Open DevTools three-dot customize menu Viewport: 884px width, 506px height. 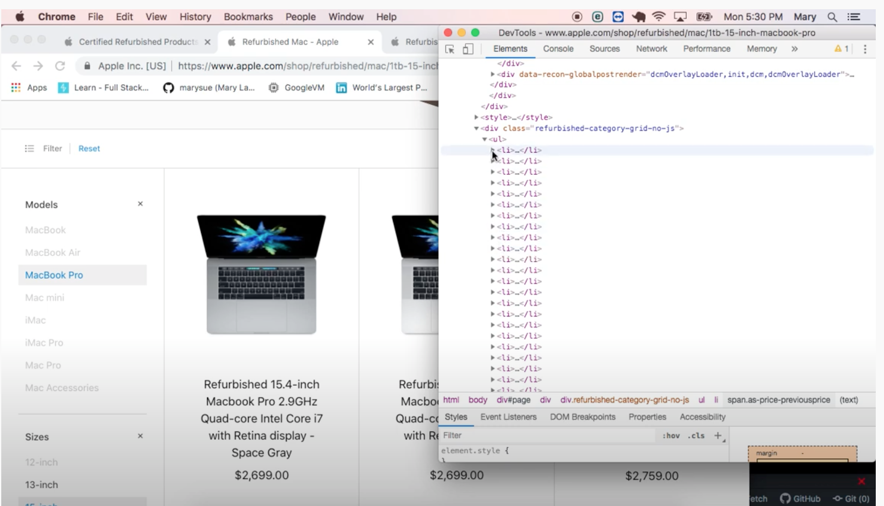[x=865, y=49]
